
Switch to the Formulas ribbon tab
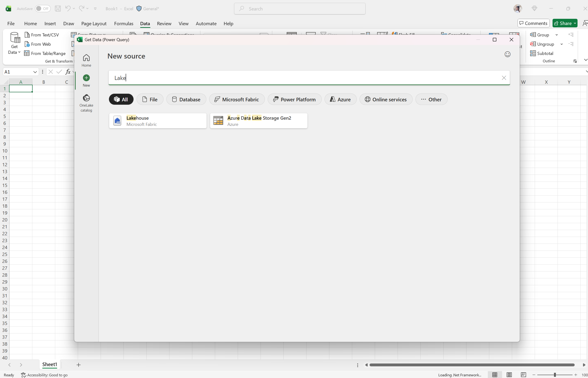124,23
